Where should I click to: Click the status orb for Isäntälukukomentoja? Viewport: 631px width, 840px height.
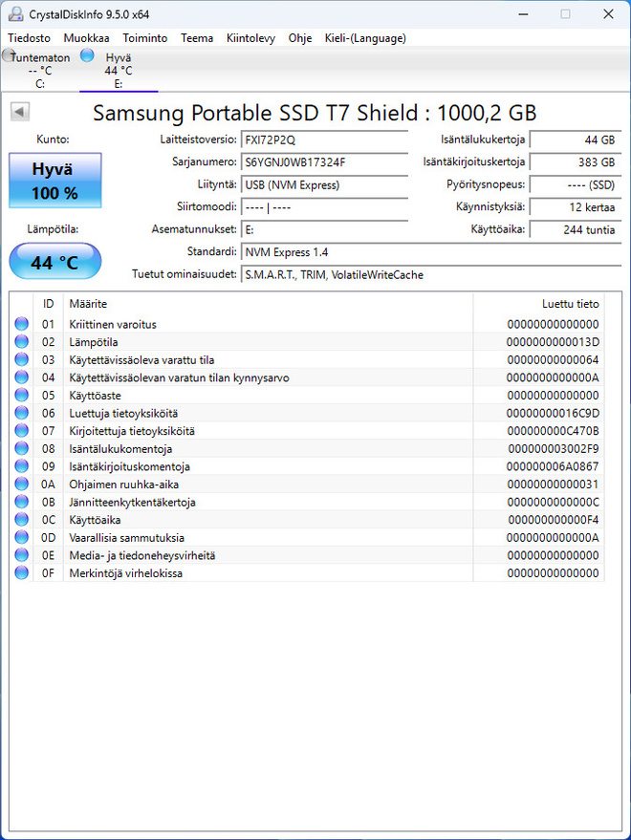(x=21, y=448)
